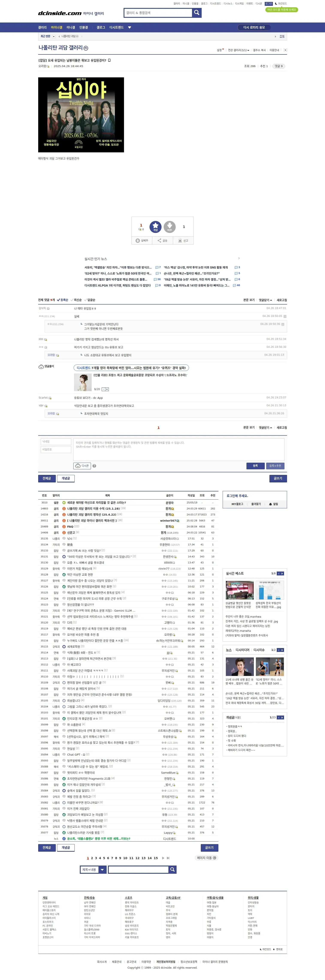Click previous arrow in 실시간 베스트 panel
Screen dimensions: 325x980
278,573
